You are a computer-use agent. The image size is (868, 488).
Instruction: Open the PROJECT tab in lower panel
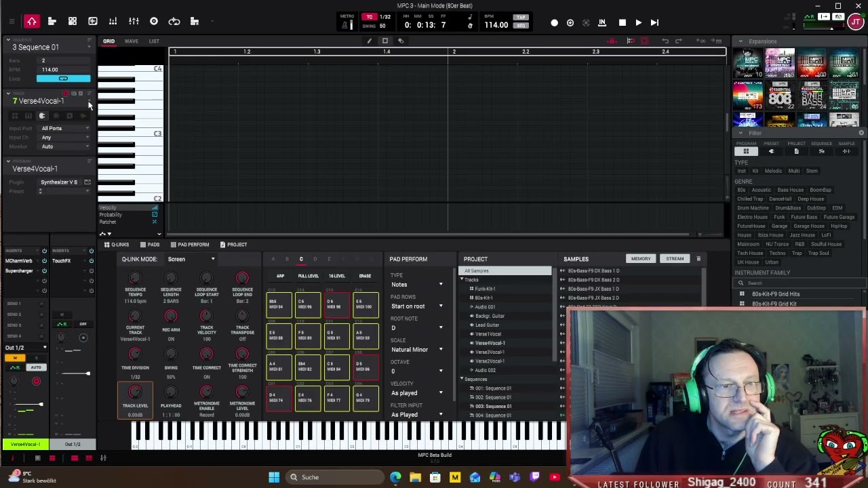(x=233, y=245)
